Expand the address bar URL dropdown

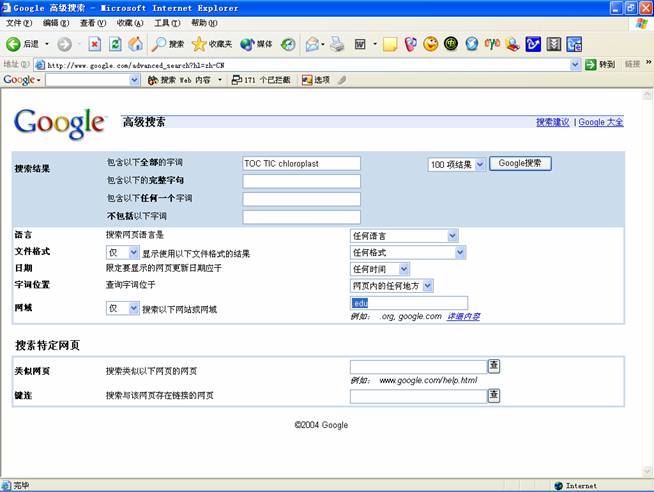[575, 65]
